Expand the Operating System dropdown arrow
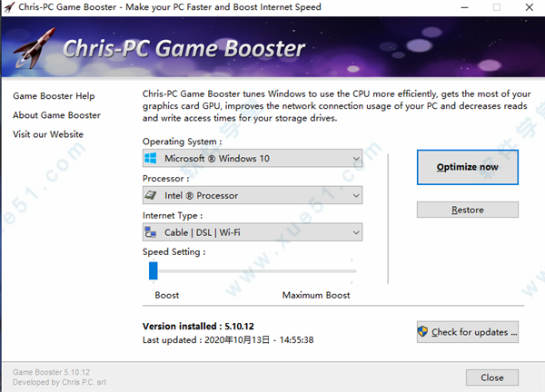 [x=355, y=159]
